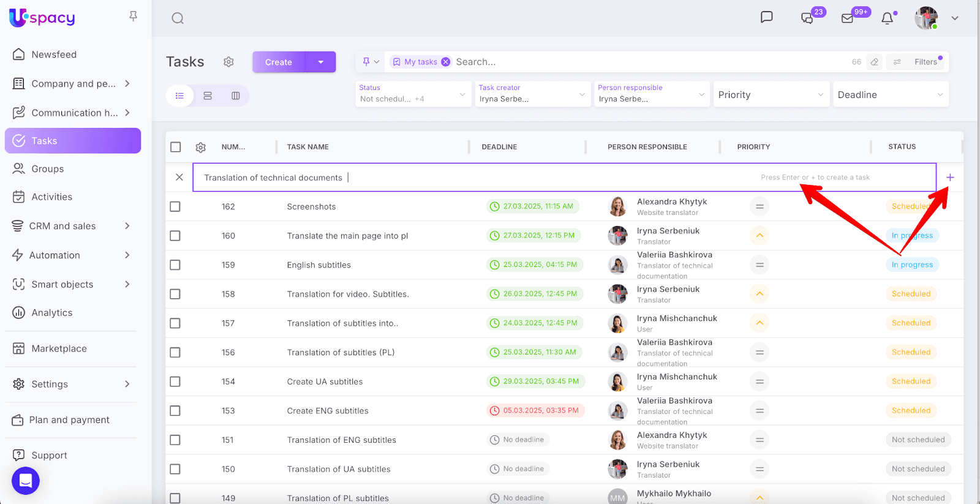Open the notifications bell
Viewport: 980px width, 504px height.
887,18
